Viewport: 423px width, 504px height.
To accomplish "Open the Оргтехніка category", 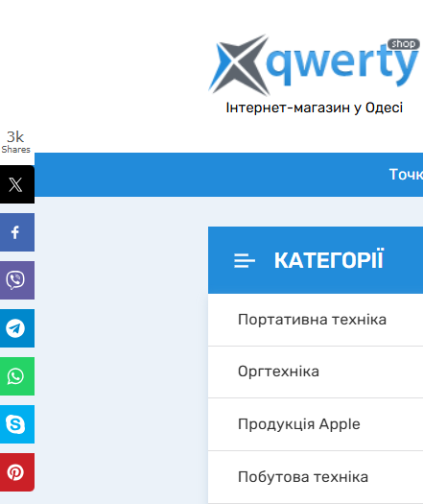I will click(316, 372).
